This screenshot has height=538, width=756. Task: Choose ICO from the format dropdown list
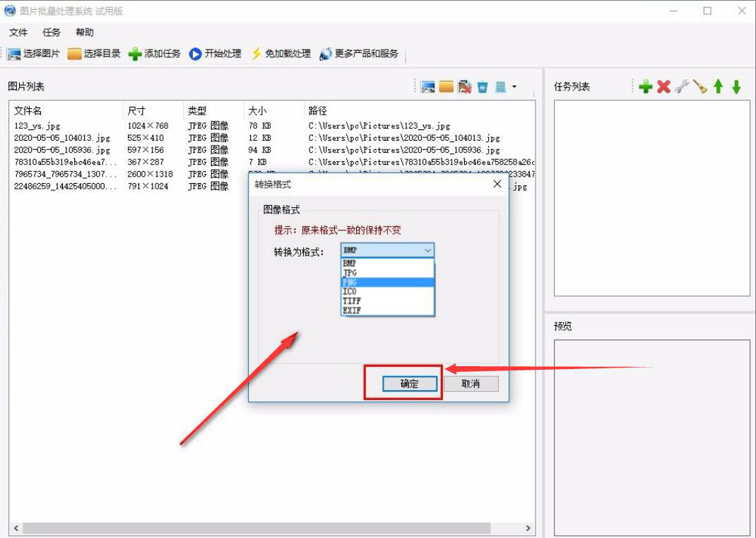(388, 291)
